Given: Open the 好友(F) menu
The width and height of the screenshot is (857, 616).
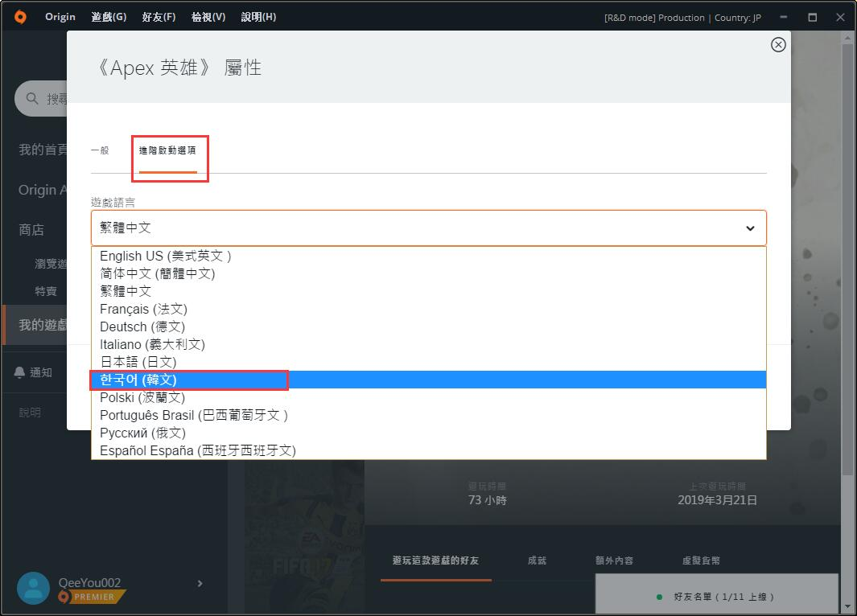Looking at the screenshot, I should pos(159,17).
